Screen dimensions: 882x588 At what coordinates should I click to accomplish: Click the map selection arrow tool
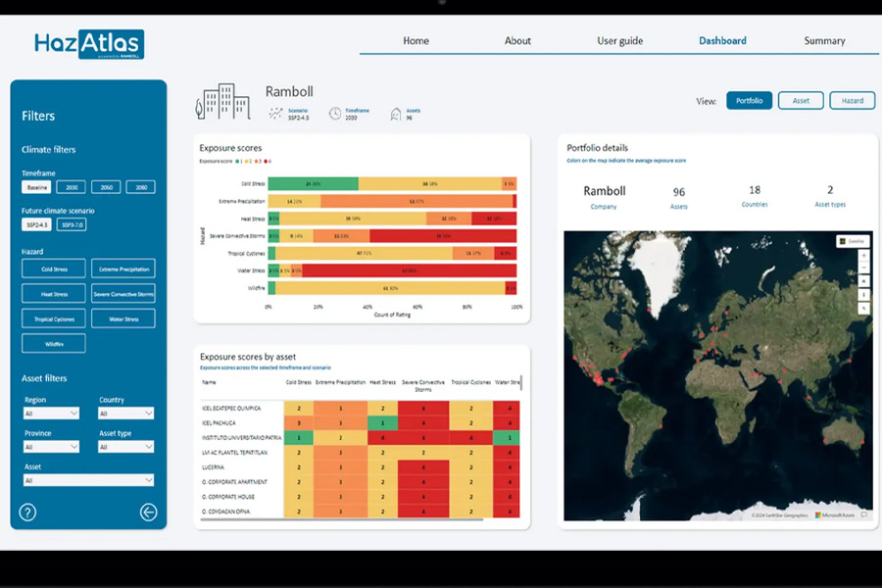[864, 308]
